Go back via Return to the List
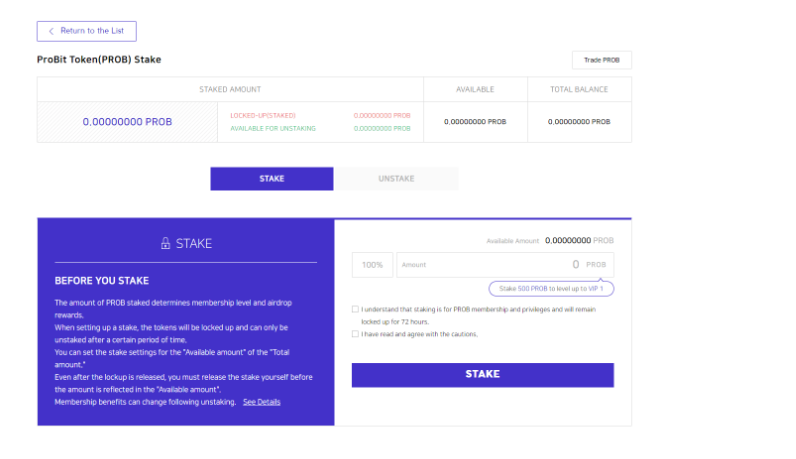Image resolution: width=796 pixels, height=459 pixels. (87, 31)
